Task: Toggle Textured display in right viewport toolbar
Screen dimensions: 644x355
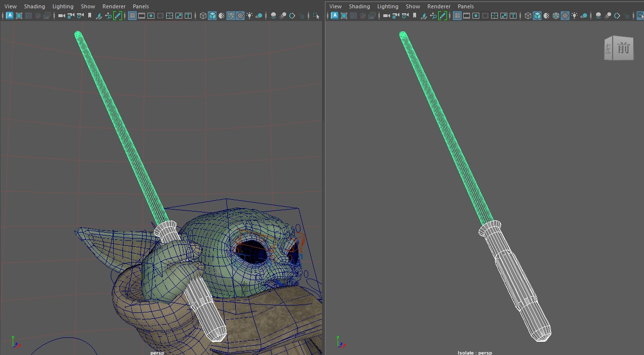Action: click(x=565, y=16)
